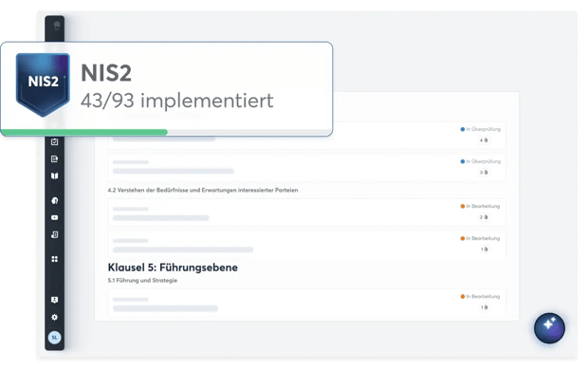Image resolution: width=588 pixels, height=370 pixels.
Task: Click 'Klausel 5: Führungsebene' heading
Action: click(173, 268)
